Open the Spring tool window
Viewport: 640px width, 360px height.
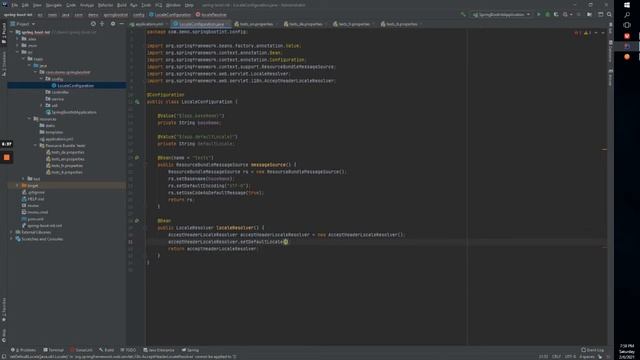[x=191, y=350]
